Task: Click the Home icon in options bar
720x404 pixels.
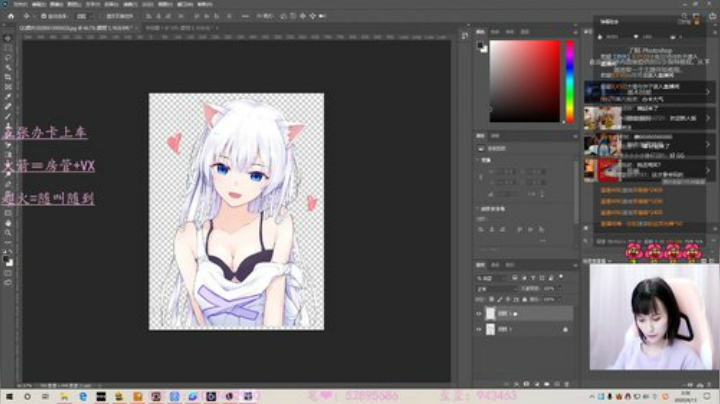Action: [x=11, y=16]
